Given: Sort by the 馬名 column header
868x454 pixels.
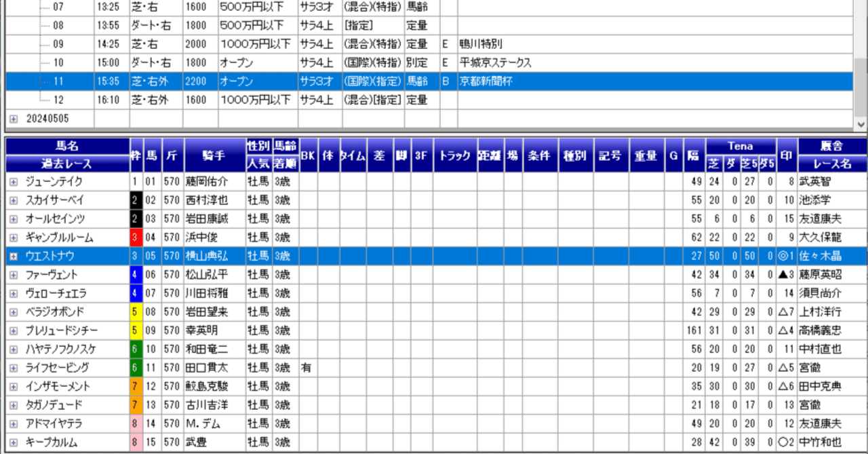Looking at the screenshot, I should click(x=68, y=146).
